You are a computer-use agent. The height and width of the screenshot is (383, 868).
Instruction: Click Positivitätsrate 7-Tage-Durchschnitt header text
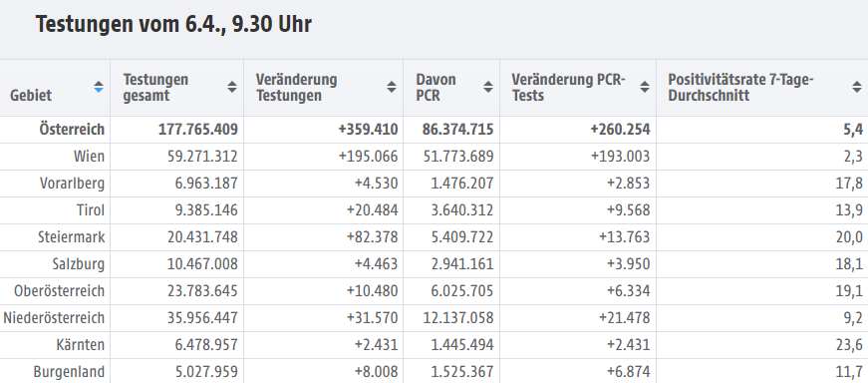pos(740,88)
